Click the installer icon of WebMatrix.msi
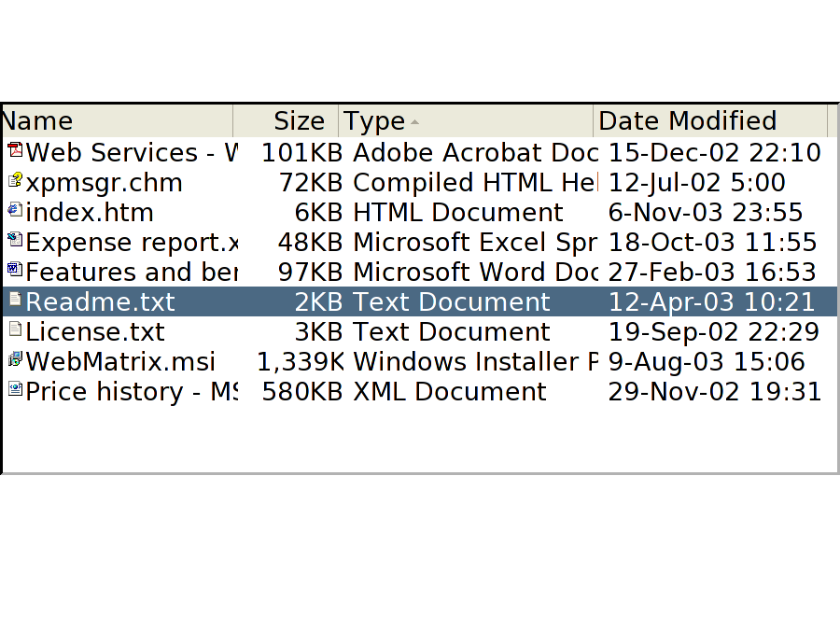 14,360
